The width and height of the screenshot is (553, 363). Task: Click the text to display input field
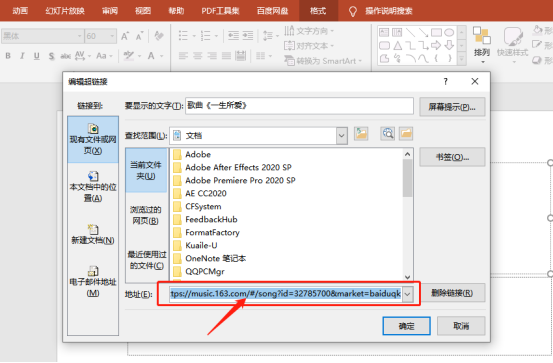coord(299,105)
